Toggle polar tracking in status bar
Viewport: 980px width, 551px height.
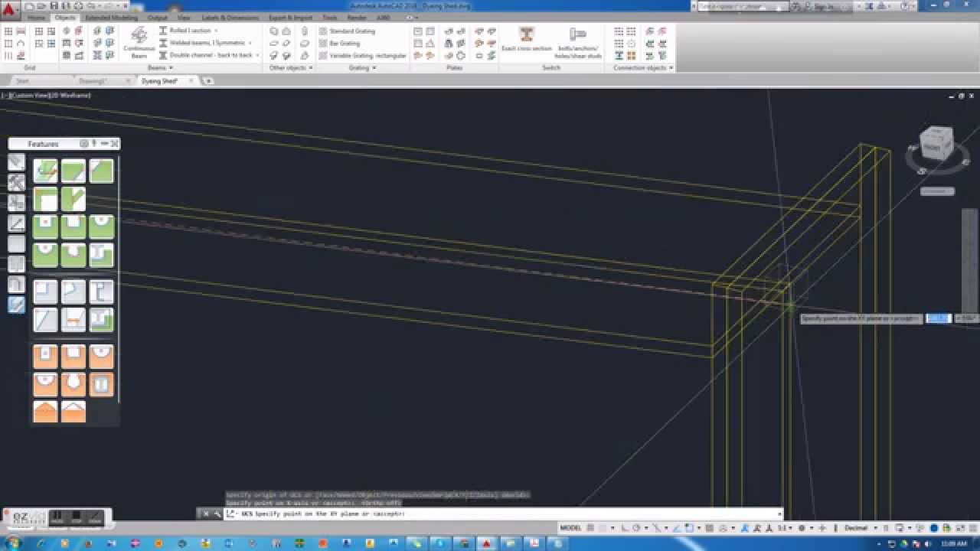click(x=636, y=528)
